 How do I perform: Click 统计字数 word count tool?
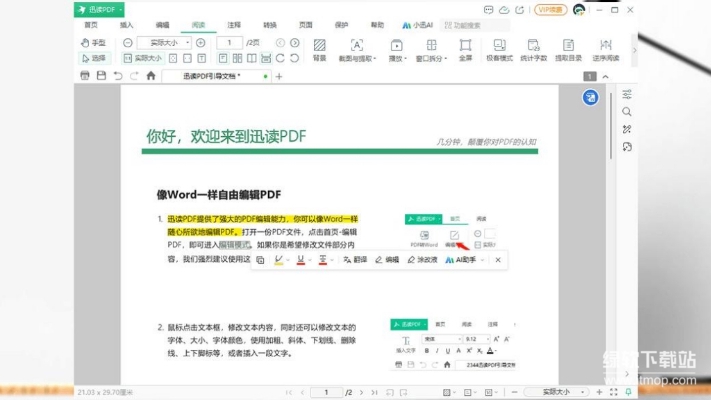point(533,50)
